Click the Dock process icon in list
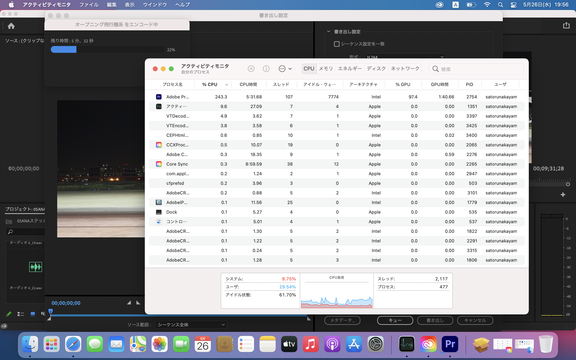 pos(159,212)
